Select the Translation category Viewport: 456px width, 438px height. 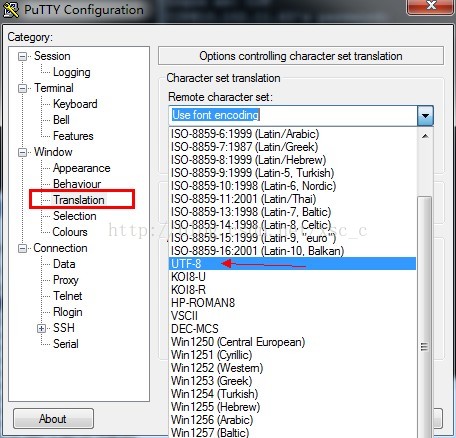click(x=79, y=200)
